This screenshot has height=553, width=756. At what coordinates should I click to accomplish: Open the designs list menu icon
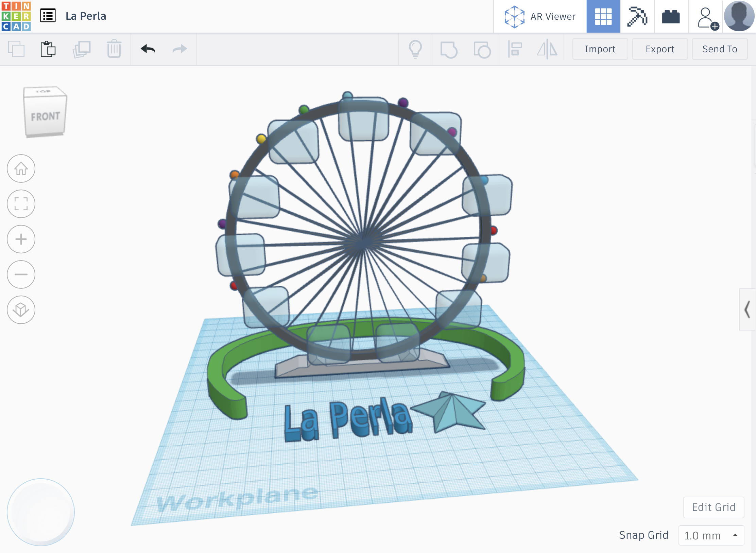coord(48,16)
